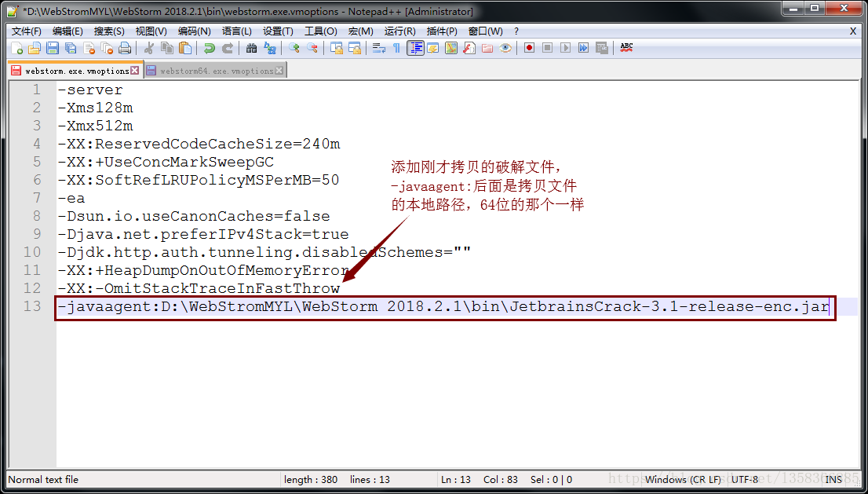The width and height of the screenshot is (868, 494).
Task: Click the Close All toolbar icon
Action: [x=107, y=48]
